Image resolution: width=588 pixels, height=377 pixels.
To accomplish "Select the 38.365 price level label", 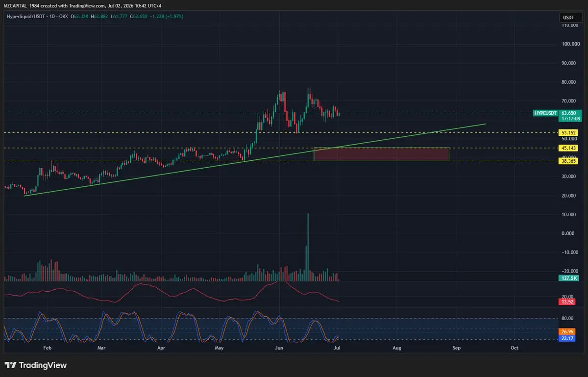I will (568, 160).
